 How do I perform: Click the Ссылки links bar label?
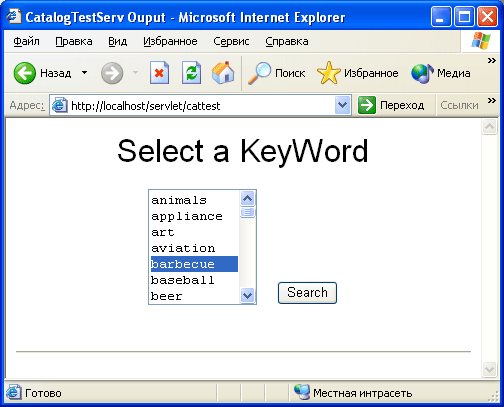pos(459,105)
